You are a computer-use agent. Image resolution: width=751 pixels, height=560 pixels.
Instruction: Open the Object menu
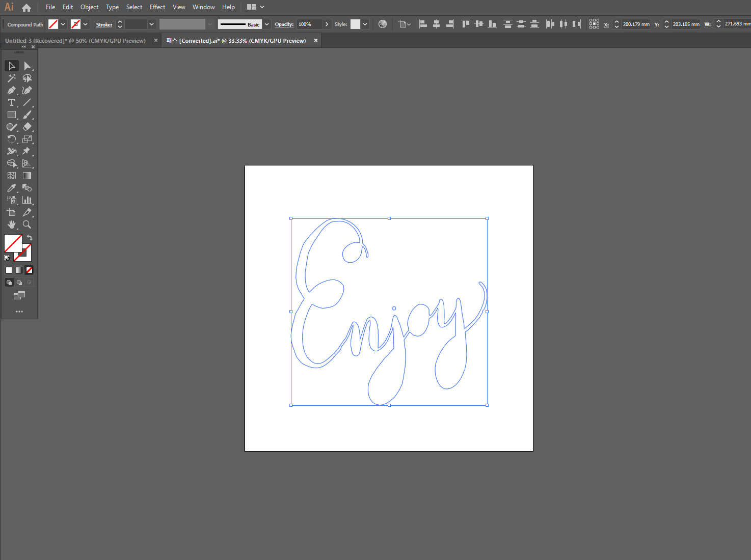89,7
